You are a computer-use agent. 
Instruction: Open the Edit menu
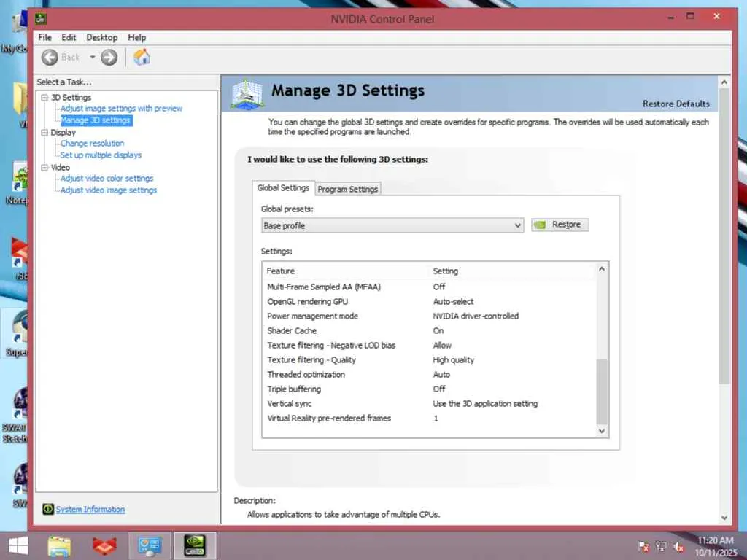point(69,38)
